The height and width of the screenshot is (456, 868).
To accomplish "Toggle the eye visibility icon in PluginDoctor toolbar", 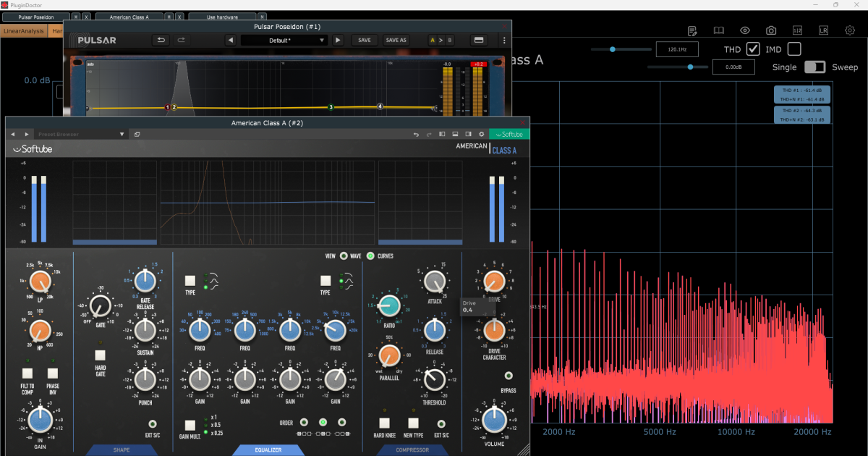I will coord(745,30).
